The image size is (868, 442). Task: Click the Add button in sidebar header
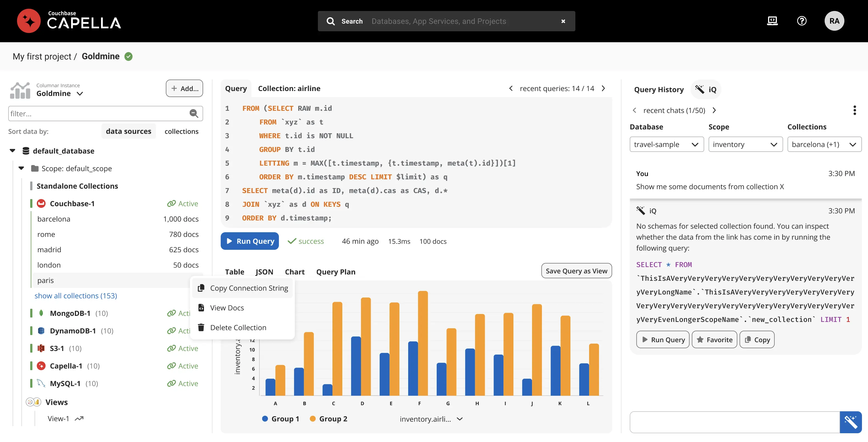184,89
